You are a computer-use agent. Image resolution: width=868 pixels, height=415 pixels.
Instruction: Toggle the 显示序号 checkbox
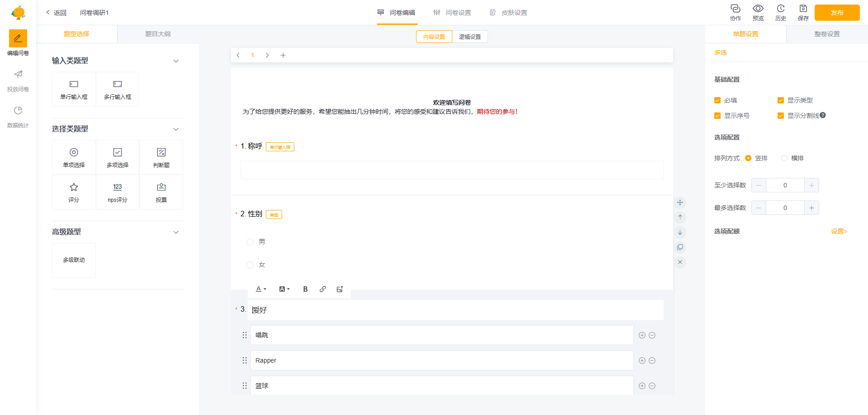click(717, 116)
